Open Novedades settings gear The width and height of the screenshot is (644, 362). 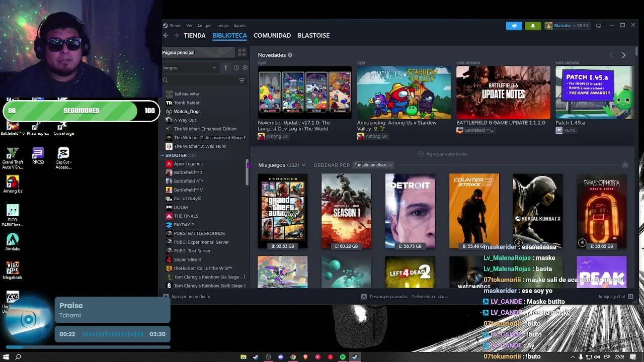pyautogui.click(x=290, y=55)
